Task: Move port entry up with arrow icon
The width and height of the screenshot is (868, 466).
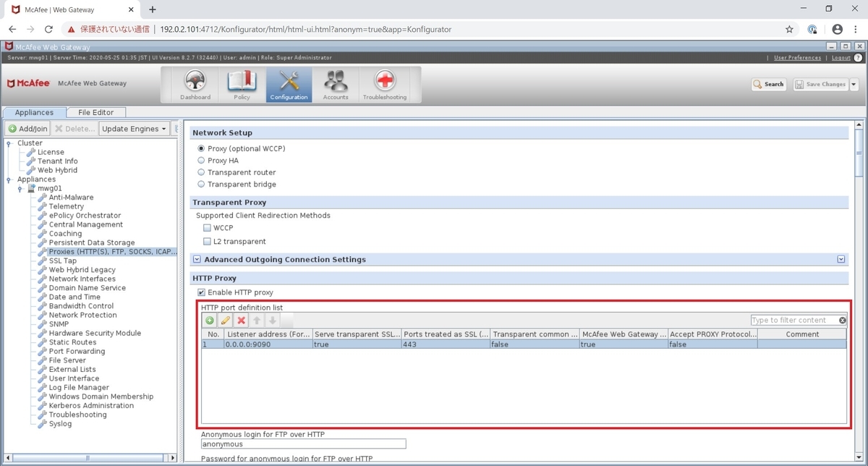Action: click(257, 321)
